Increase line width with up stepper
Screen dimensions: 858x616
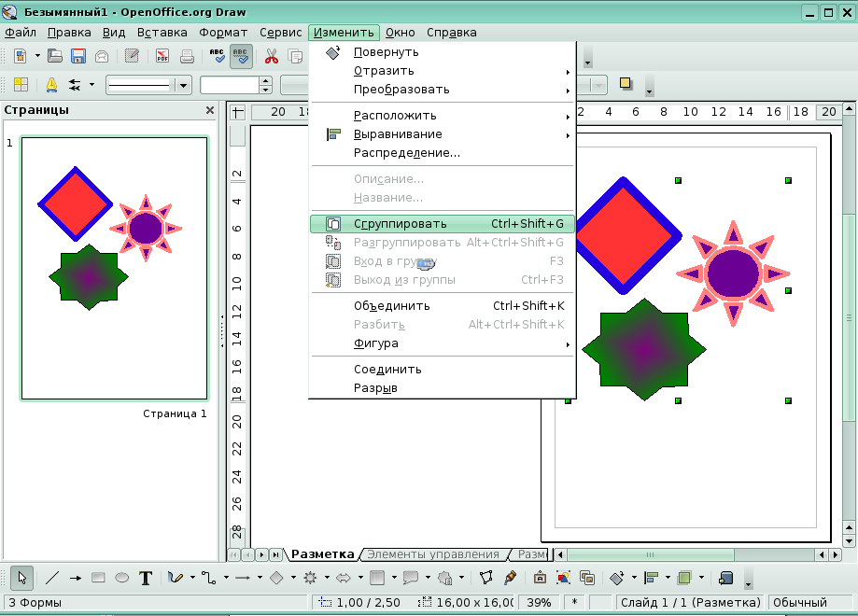coord(266,80)
